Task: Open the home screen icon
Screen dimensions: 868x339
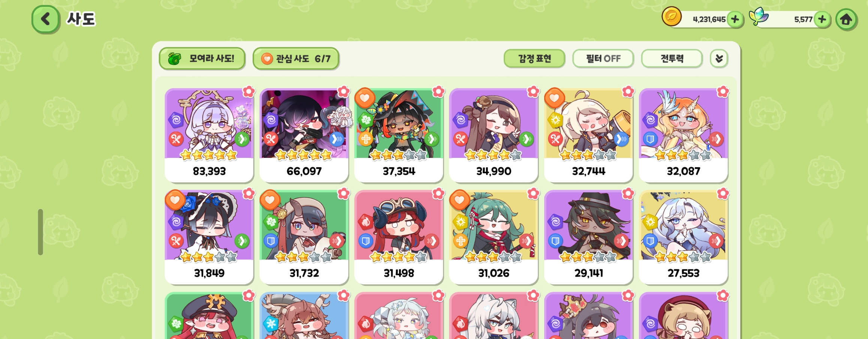Action: click(846, 19)
